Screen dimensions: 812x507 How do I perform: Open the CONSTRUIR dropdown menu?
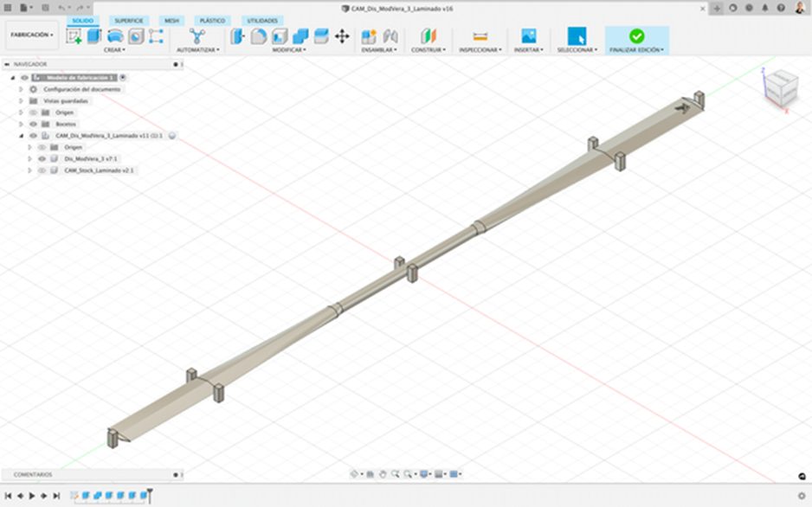click(429, 49)
